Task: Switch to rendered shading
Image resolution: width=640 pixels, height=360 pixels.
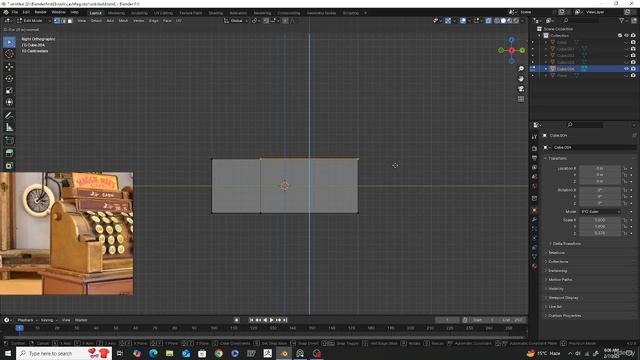Action: tap(516, 20)
